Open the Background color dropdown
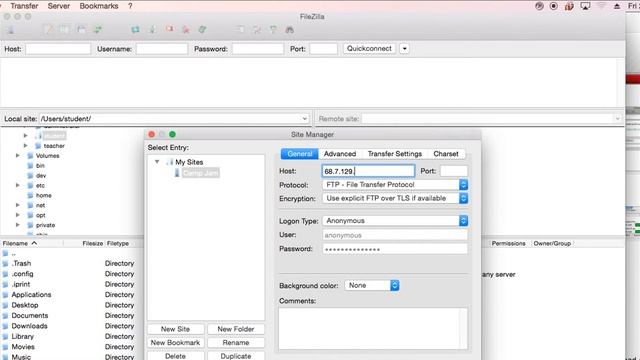The width and height of the screenshot is (640, 360). pos(372,285)
